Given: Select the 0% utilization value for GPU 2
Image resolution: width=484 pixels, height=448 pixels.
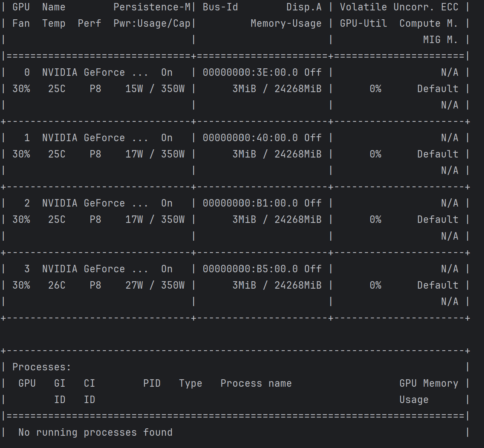Looking at the screenshot, I should (x=375, y=219).
